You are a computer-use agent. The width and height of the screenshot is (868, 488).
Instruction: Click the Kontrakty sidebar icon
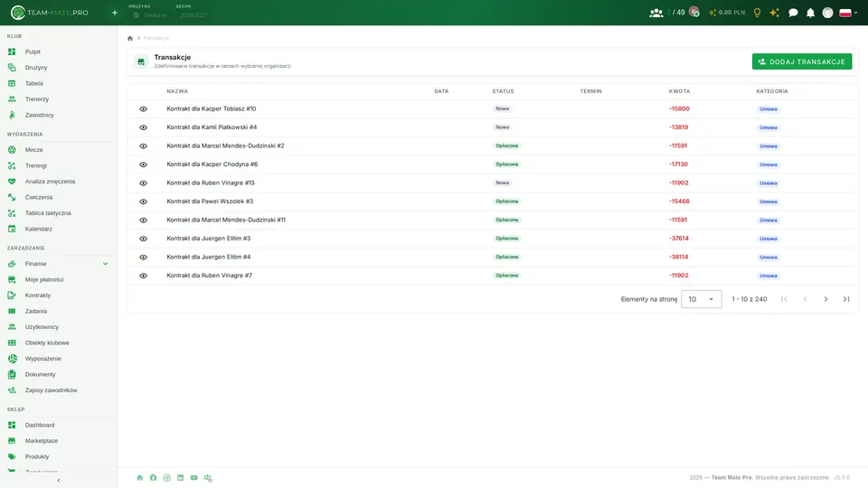pos(12,296)
